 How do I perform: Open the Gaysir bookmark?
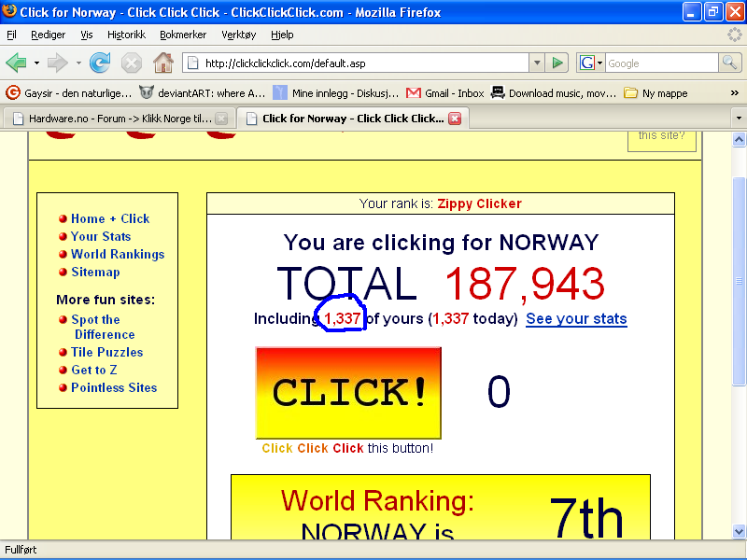click(x=68, y=93)
